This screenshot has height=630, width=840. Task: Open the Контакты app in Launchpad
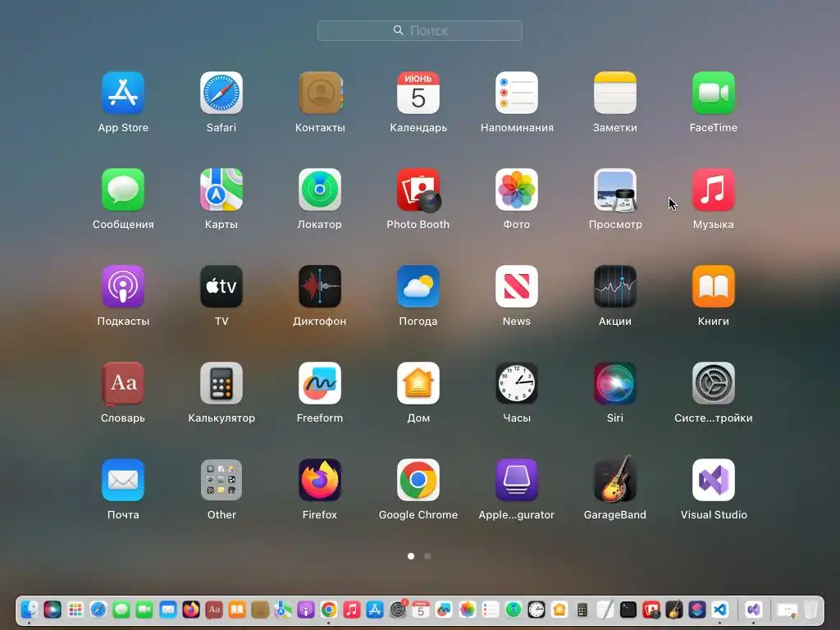tap(320, 94)
